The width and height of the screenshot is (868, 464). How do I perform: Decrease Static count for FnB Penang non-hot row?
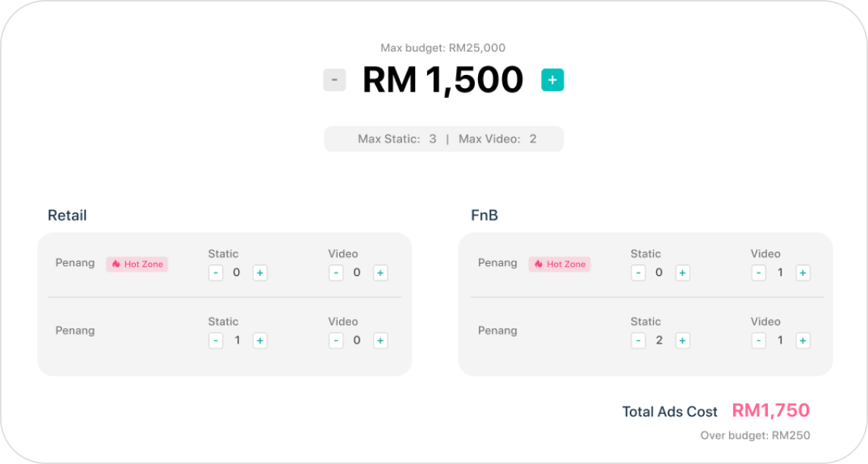tap(638, 341)
